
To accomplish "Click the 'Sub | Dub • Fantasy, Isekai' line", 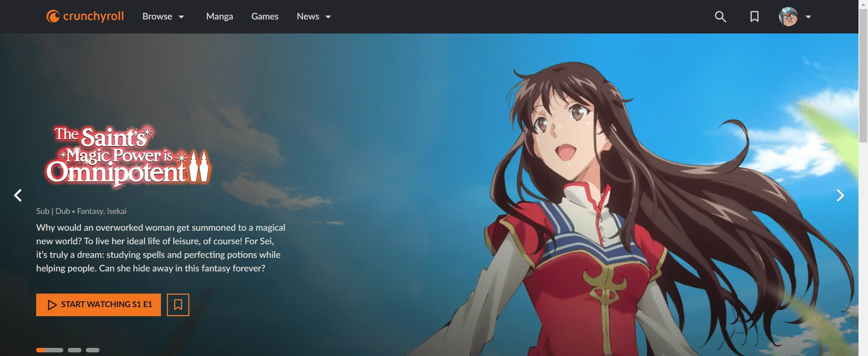I will click(81, 211).
